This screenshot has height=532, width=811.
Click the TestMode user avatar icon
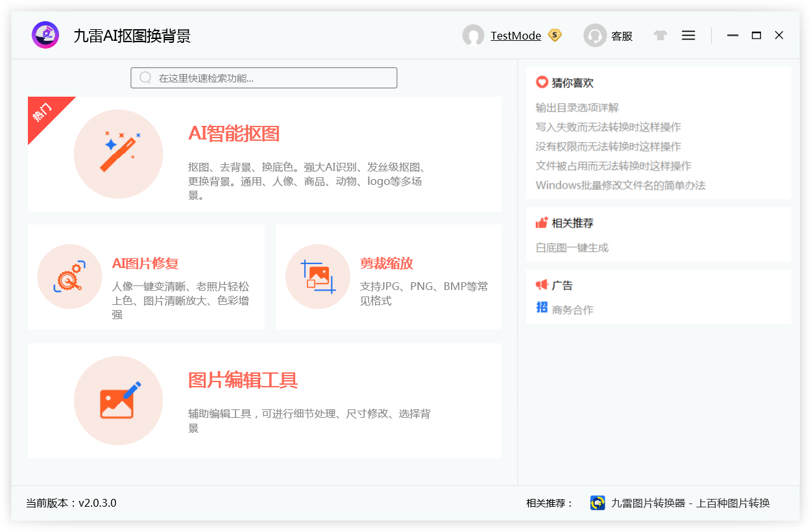coord(474,36)
